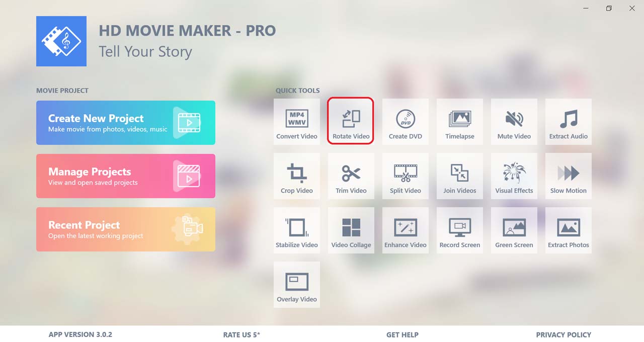
Task: Open the Slow Motion tool
Action: pos(569,176)
